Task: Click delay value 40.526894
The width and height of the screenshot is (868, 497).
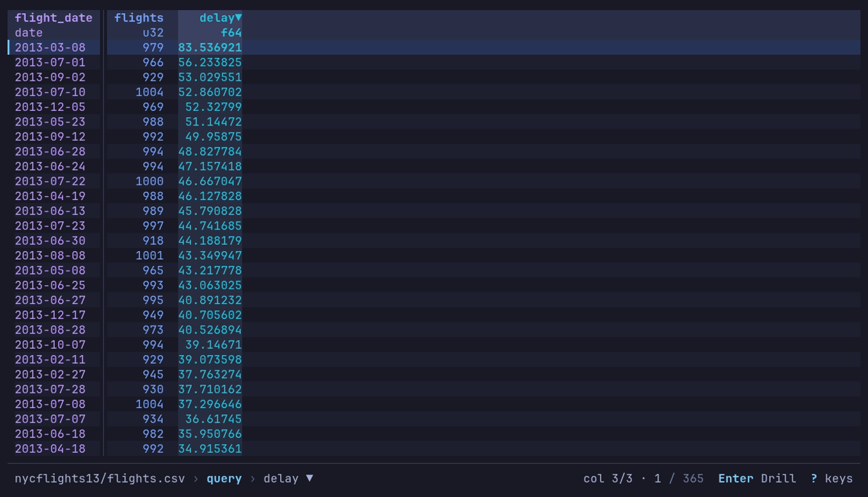Action: 210,330
